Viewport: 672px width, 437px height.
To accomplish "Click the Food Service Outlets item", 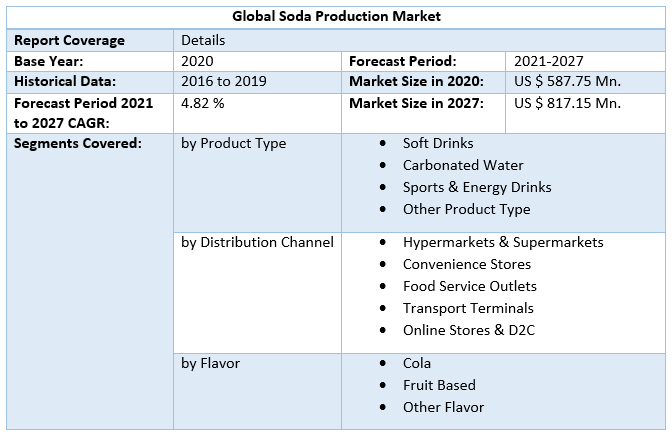I will tap(470, 286).
